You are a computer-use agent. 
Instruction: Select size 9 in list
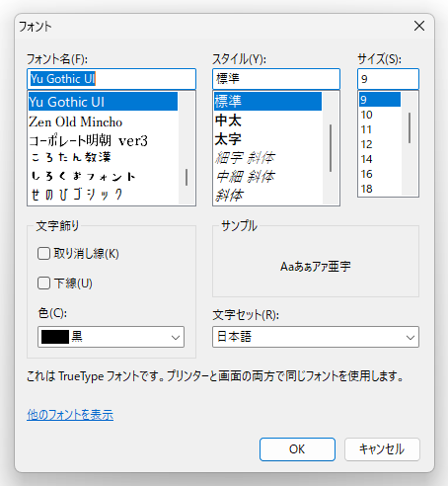380,100
